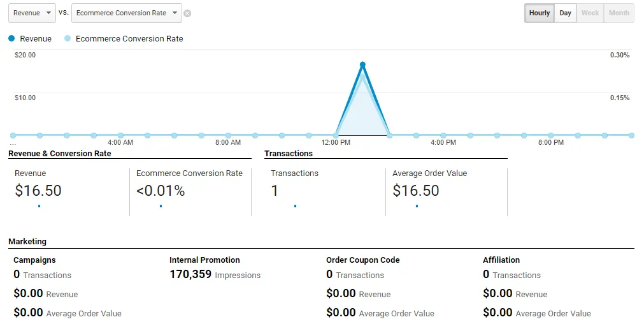Open the Revenue $16.50 scorecard
The width and height of the screenshot is (644, 324).
[38, 190]
